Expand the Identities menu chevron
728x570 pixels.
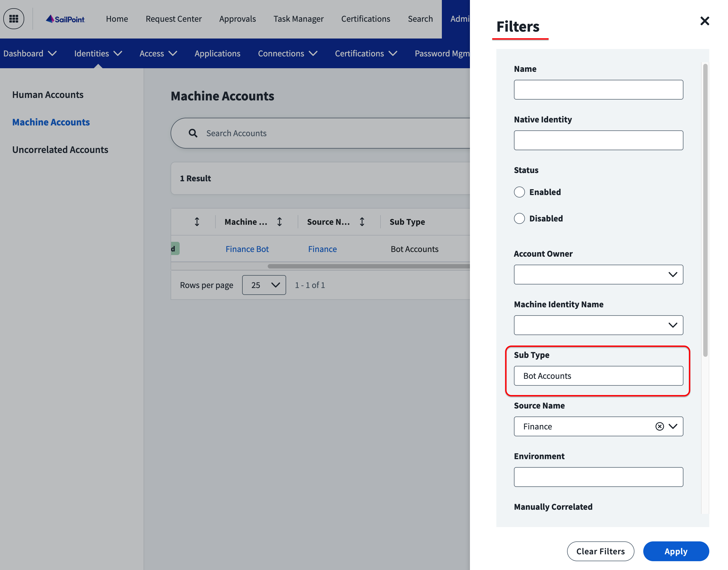tap(118, 53)
